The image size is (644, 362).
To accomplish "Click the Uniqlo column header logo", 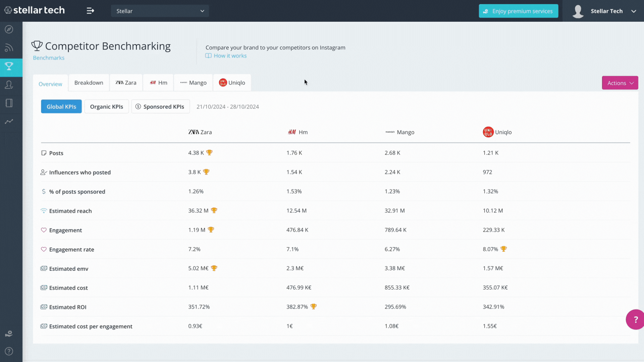I will 488,132.
